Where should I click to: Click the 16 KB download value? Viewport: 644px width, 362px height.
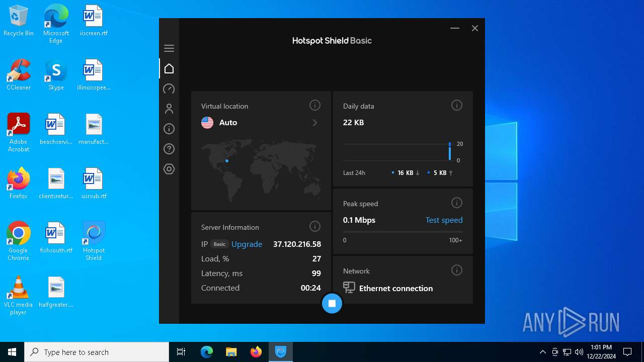[x=405, y=172]
